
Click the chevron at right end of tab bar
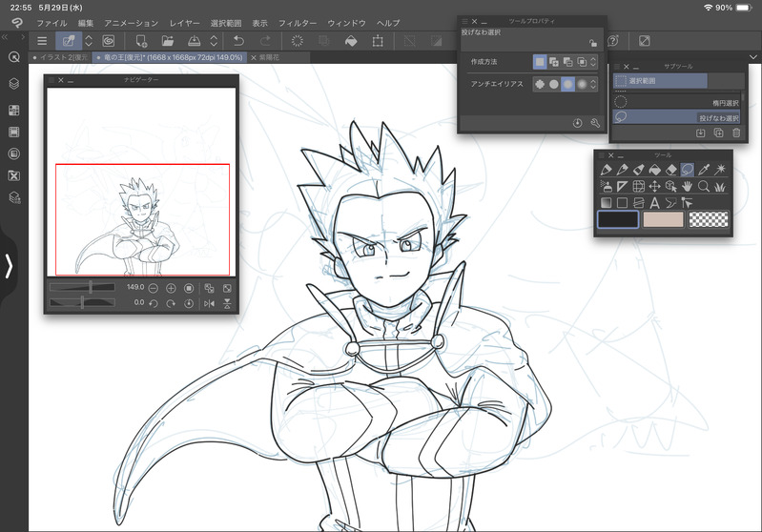click(753, 57)
